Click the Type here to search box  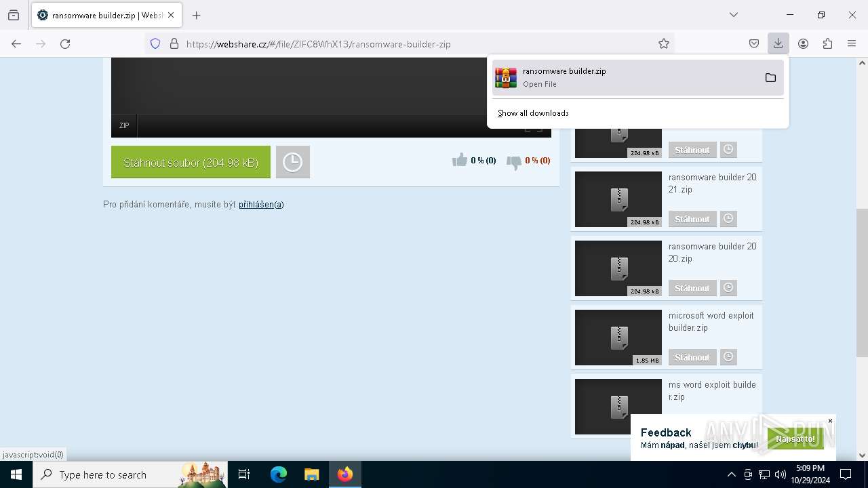[129, 474]
